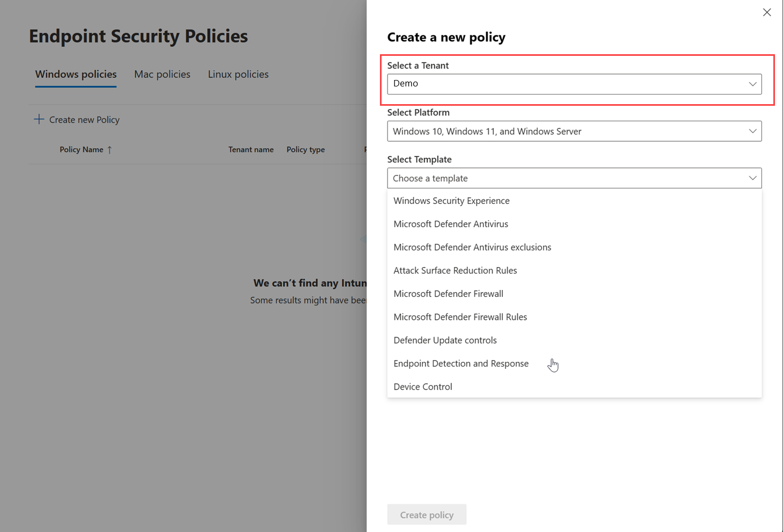The image size is (783, 532).
Task: Open the Select a Tenant dropdown
Action: (x=574, y=84)
